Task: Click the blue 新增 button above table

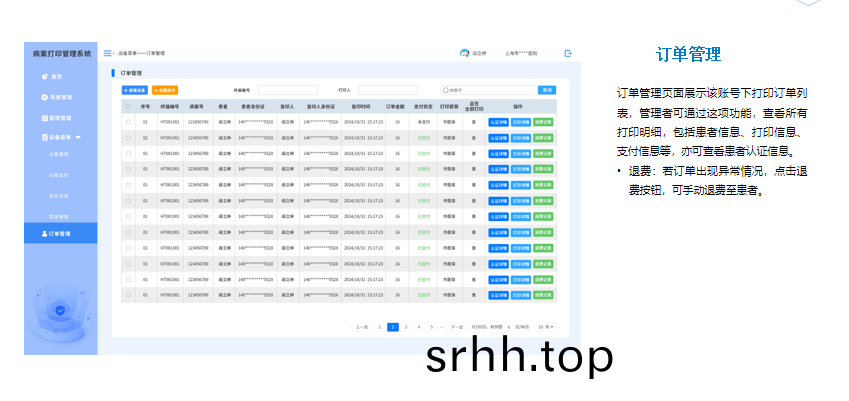Action: 135,90
